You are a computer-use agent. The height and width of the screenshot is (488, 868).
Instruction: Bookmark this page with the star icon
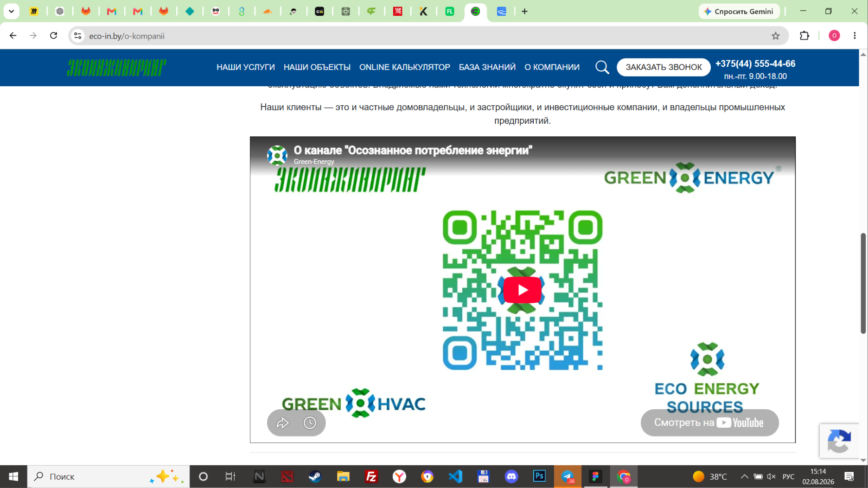click(x=775, y=36)
